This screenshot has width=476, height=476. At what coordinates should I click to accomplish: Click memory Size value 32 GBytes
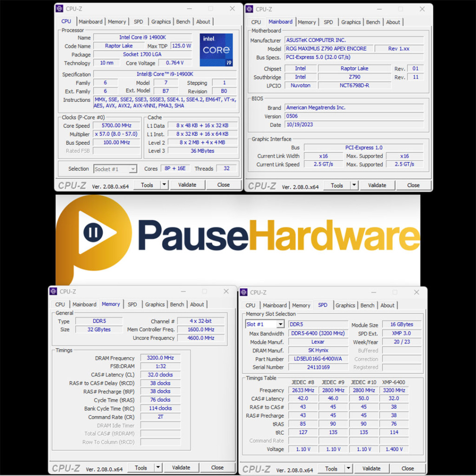pyautogui.click(x=99, y=330)
